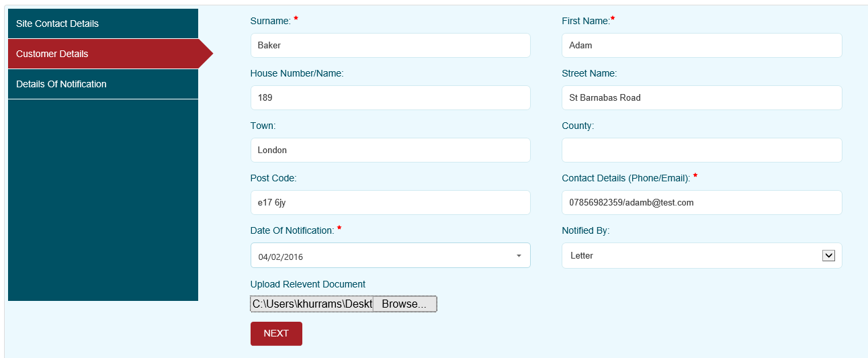Click the Town field containing London
This screenshot has width=868, height=358.
(x=390, y=150)
